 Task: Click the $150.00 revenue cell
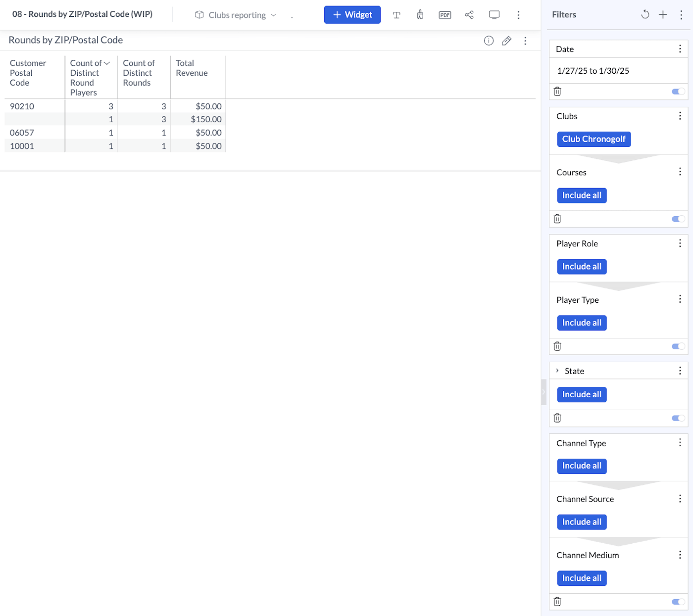[x=198, y=119]
